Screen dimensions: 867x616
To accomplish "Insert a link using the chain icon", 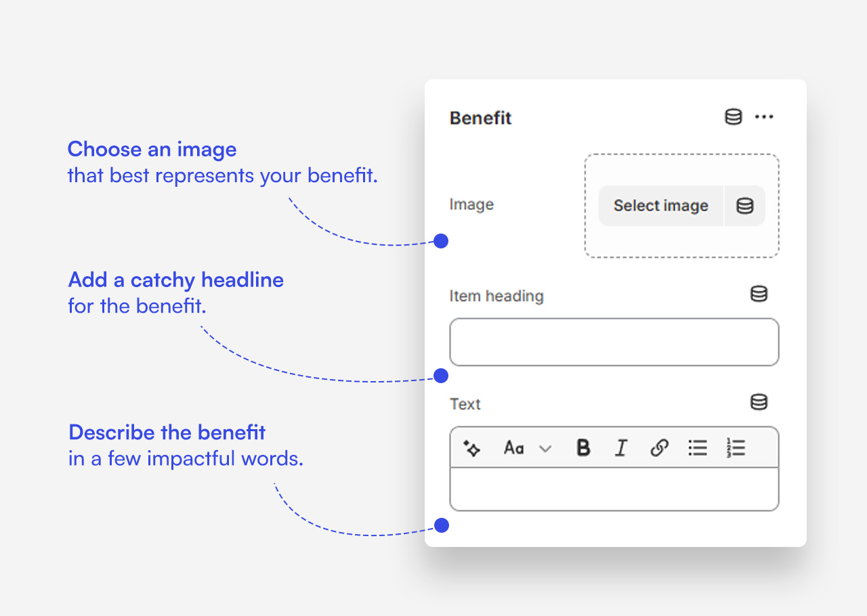I will point(659,448).
